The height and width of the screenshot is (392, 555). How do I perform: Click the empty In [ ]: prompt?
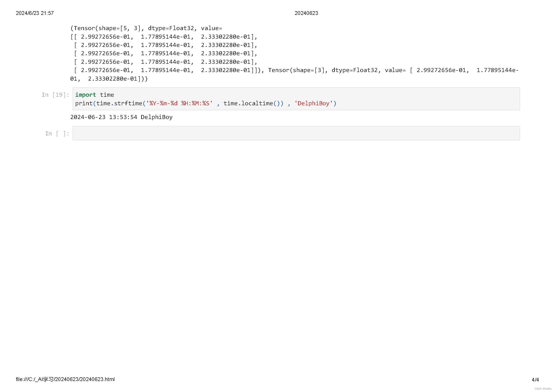[x=57, y=133]
